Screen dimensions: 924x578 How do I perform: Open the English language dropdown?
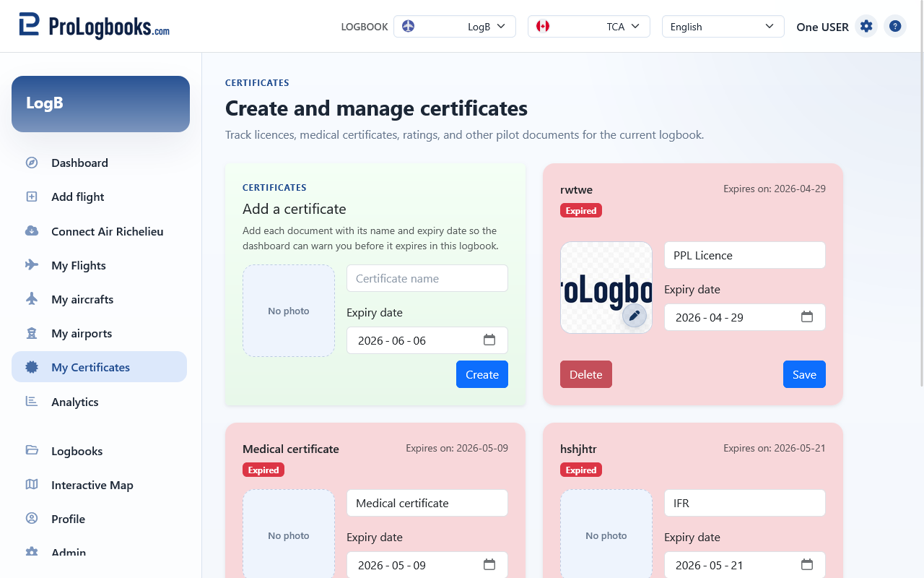point(723,26)
